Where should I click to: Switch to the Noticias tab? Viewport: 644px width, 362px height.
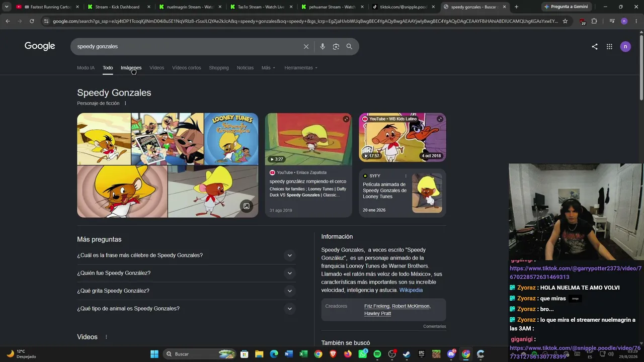coord(245,68)
